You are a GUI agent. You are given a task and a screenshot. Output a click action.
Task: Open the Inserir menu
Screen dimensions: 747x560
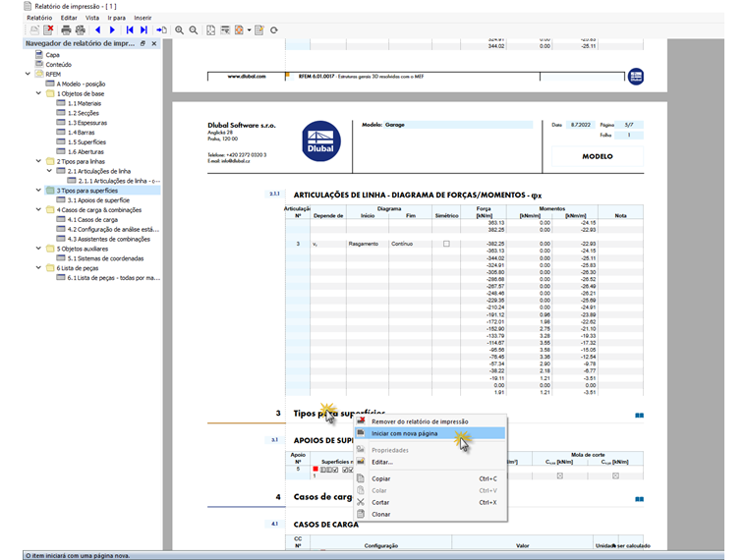click(143, 18)
